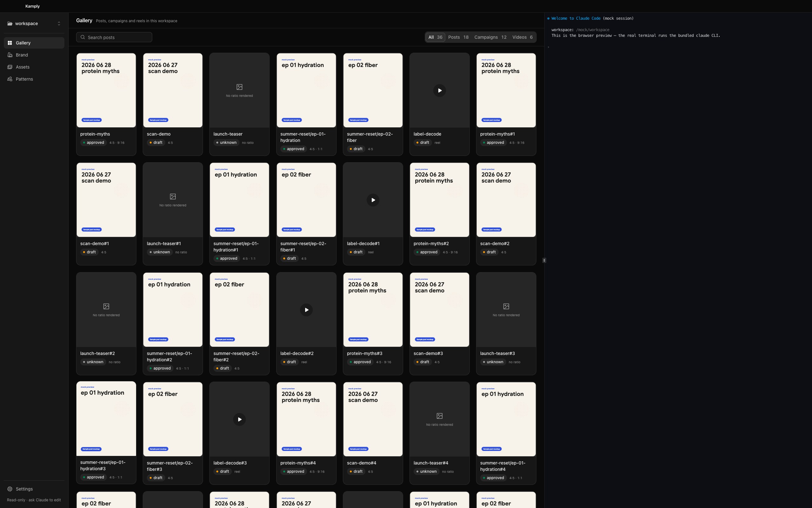Open the scan-demo#3 thumbnail

(x=440, y=310)
